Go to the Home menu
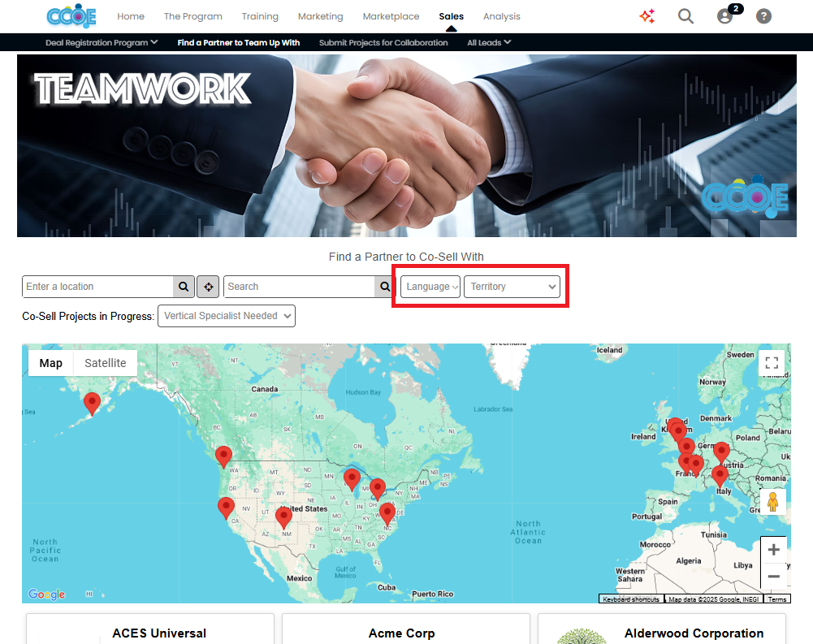The height and width of the screenshot is (644, 813). tap(131, 16)
